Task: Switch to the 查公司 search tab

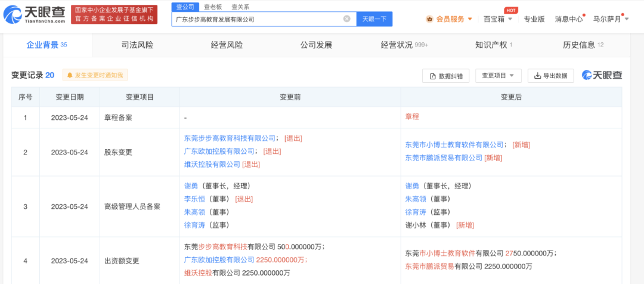Action: coord(185,7)
